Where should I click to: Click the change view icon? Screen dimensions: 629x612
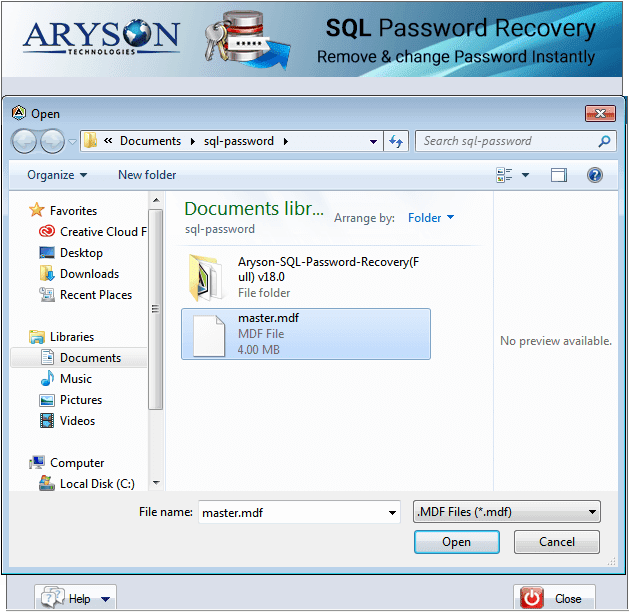tap(504, 175)
